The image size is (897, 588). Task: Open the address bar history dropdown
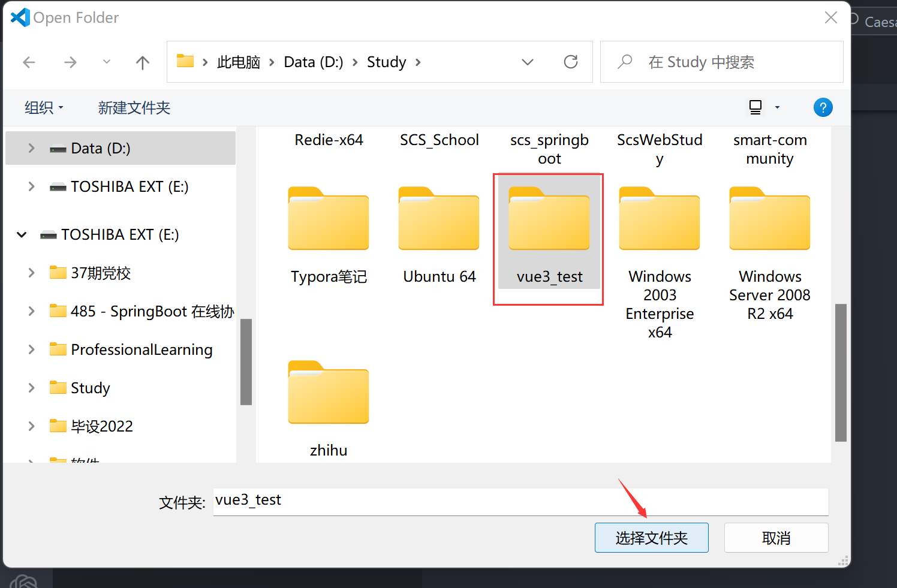tap(528, 62)
